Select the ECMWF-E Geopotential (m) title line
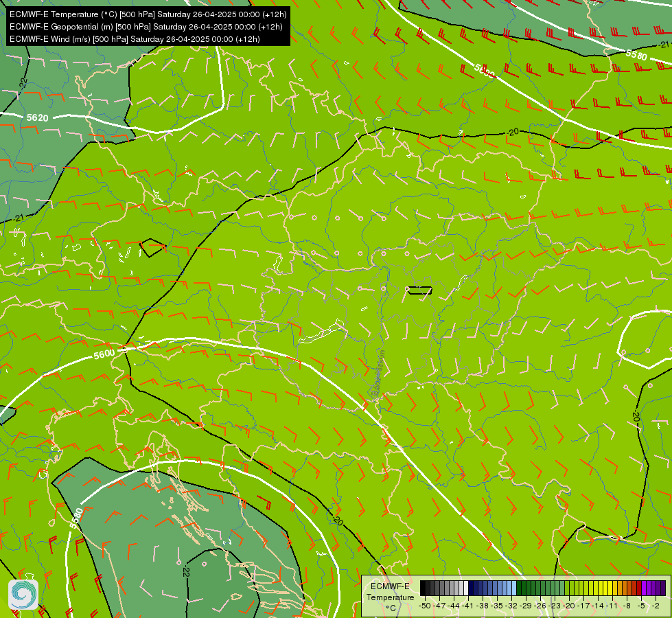This screenshot has width=672, height=618. tap(146, 27)
